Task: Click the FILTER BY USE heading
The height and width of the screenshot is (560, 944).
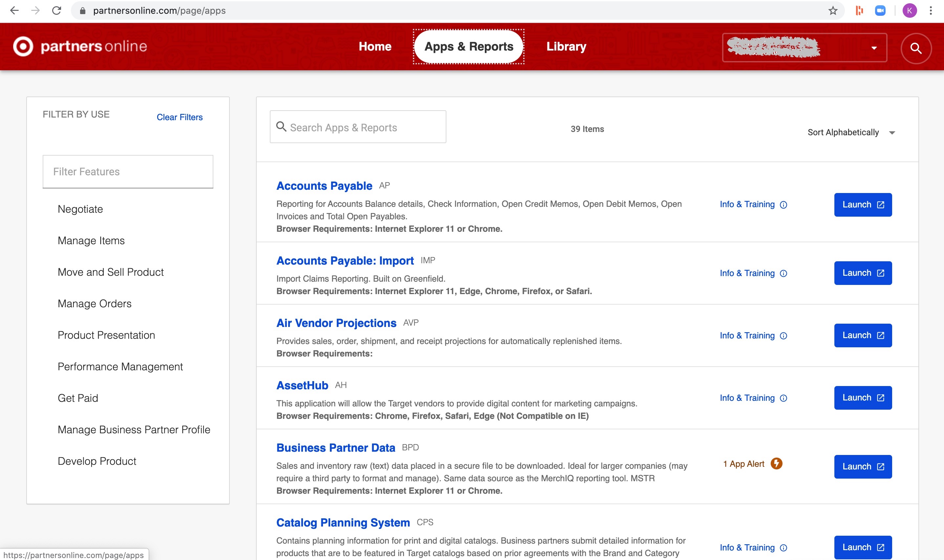Action: coord(76,114)
